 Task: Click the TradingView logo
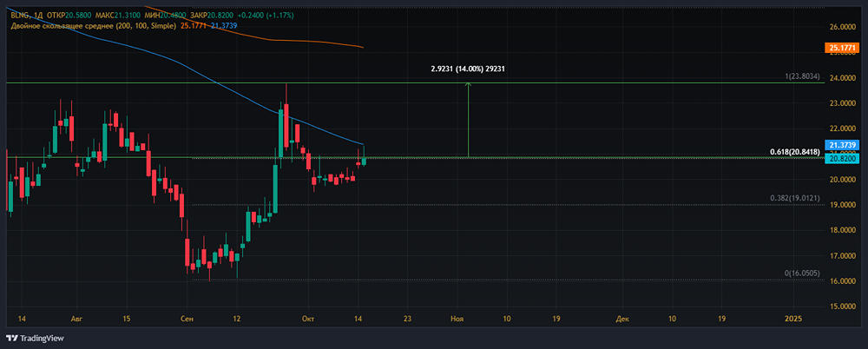coord(35,338)
